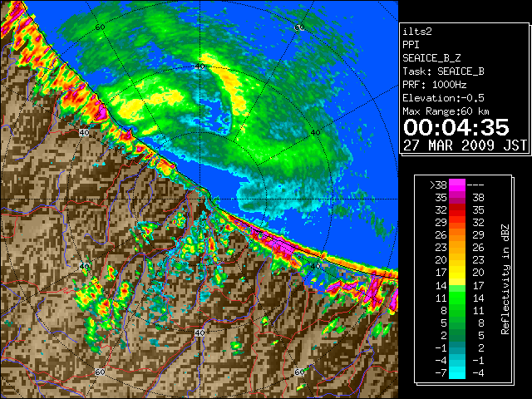The height and width of the screenshot is (399, 532).
Task: Click the '40' range label north of radar
Action: coord(199,66)
